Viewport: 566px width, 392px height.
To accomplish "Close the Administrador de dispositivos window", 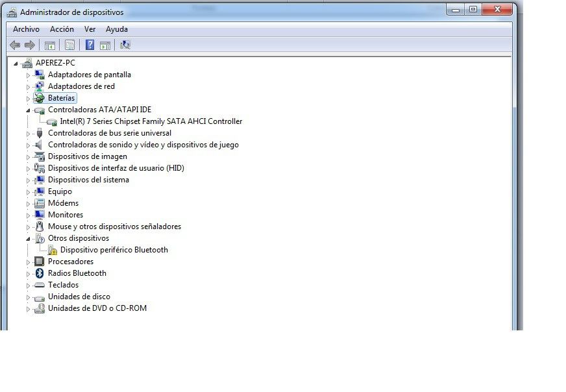I will pos(497,10).
